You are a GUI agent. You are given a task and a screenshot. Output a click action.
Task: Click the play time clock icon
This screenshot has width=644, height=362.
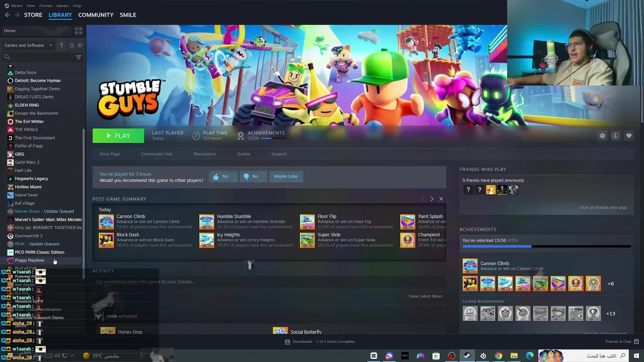pyautogui.click(x=196, y=136)
